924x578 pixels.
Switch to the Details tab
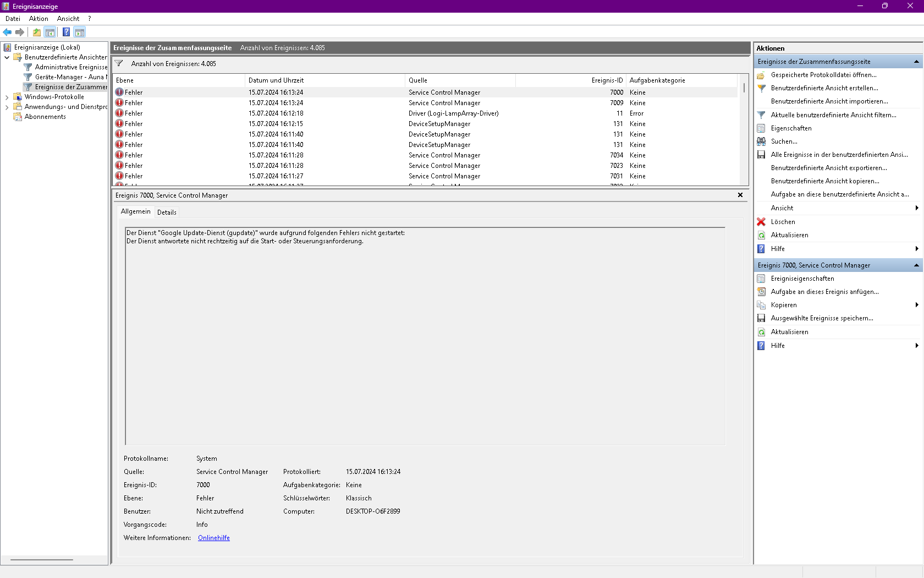click(x=167, y=212)
